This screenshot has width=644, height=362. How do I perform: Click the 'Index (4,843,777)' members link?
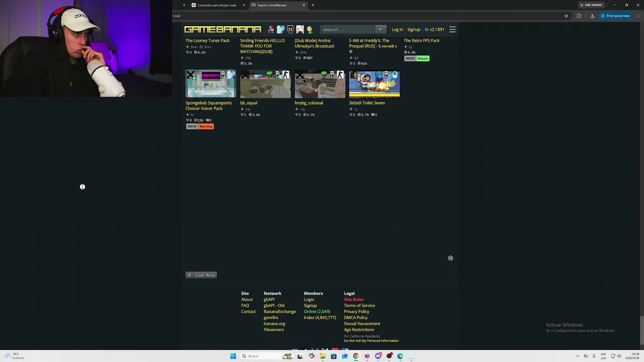coord(320,318)
